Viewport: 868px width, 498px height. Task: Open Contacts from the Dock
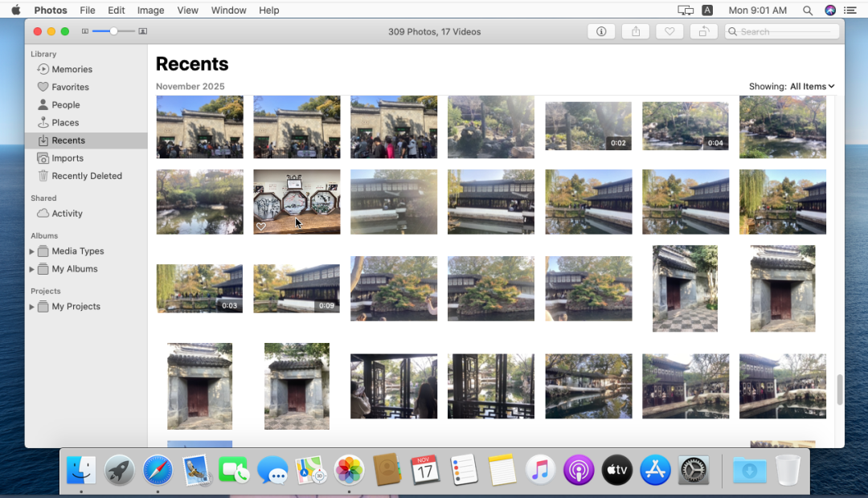[x=387, y=471]
